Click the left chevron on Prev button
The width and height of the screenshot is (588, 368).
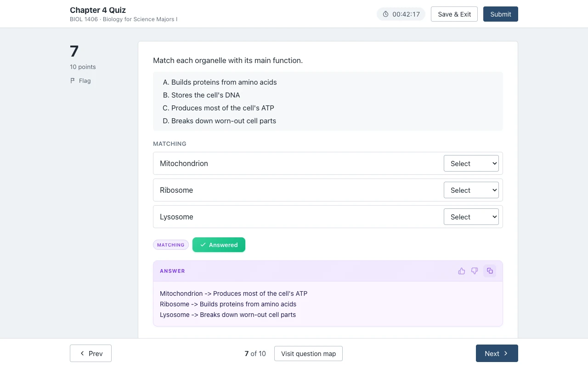tap(82, 353)
